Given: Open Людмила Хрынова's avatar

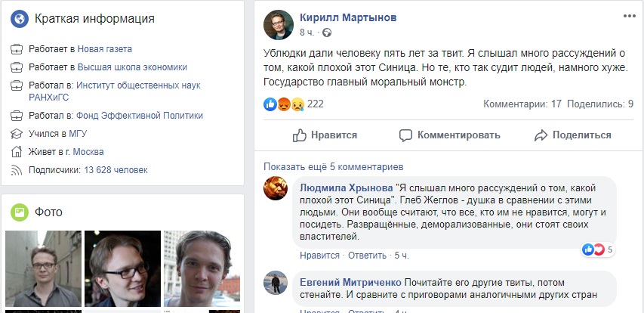Looking at the screenshot, I should [x=276, y=188].
